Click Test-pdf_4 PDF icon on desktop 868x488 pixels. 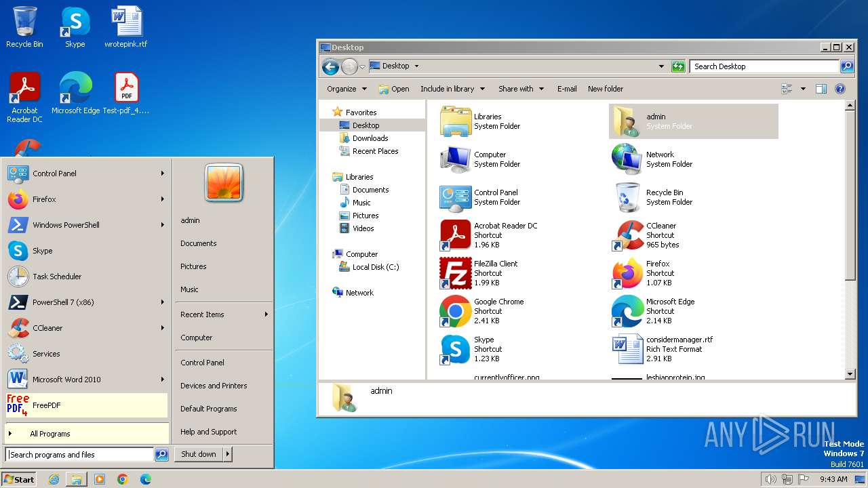(126, 94)
